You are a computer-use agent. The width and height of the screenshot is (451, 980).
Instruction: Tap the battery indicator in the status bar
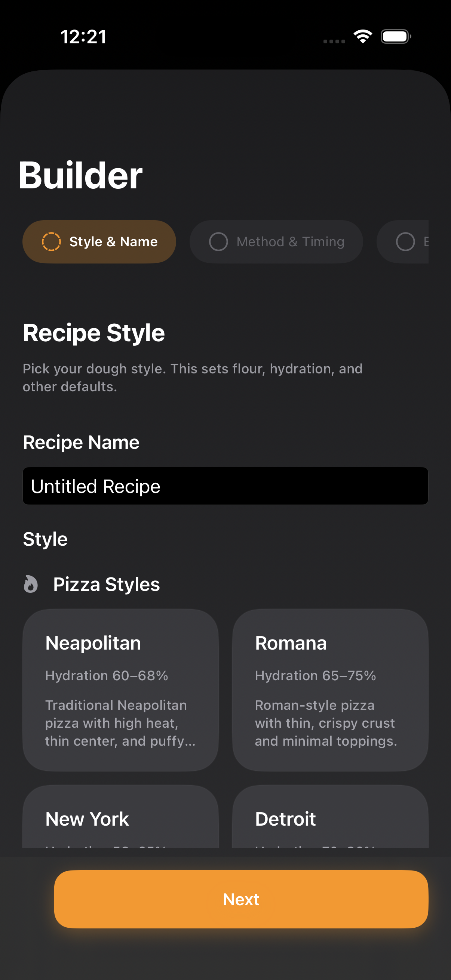(x=395, y=36)
